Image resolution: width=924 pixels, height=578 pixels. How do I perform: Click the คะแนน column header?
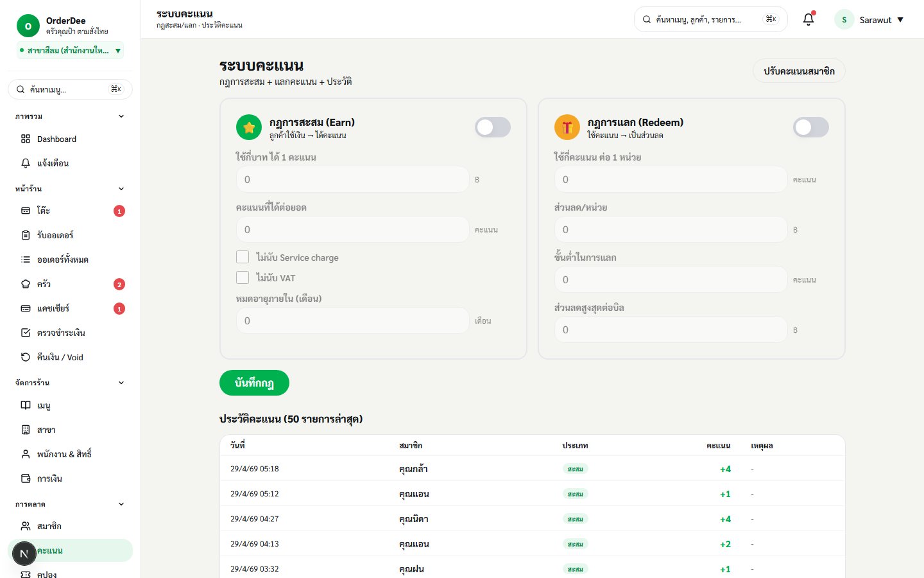pos(718,445)
